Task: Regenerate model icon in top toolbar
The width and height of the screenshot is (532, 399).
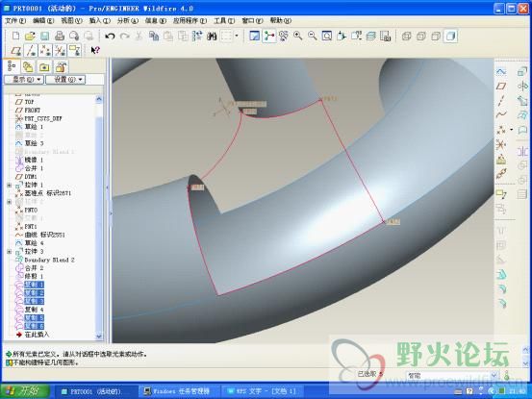Action: [197, 36]
